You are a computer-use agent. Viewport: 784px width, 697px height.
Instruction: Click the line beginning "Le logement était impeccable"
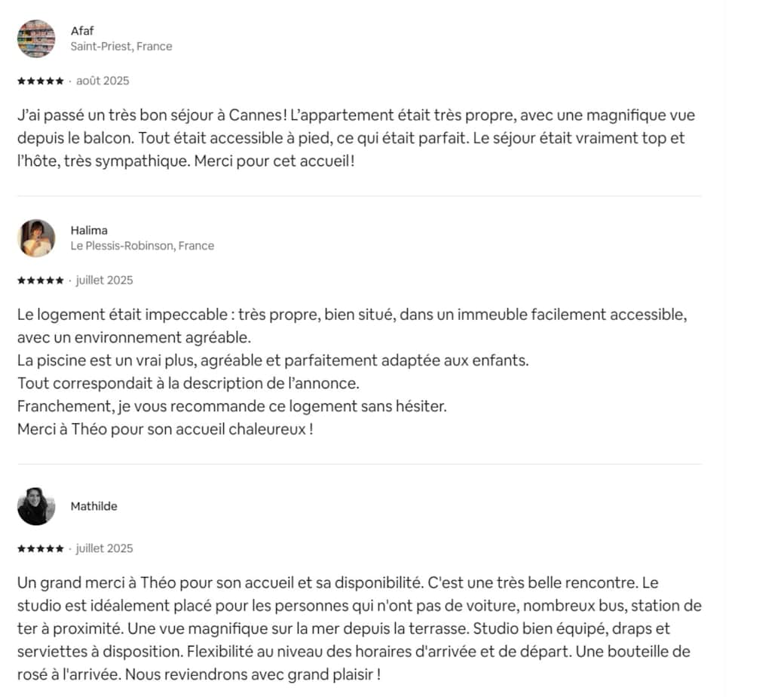pyautogui.click(x=352, y=315)
